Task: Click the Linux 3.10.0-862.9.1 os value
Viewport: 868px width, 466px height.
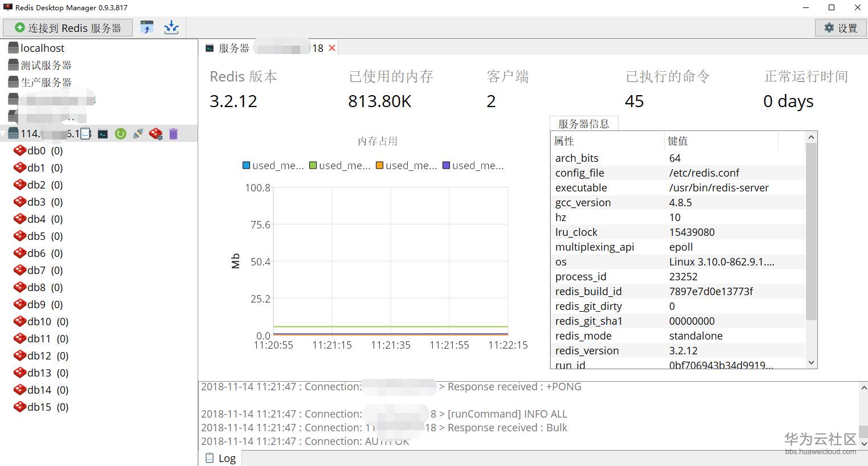Action: coord(722,261)
